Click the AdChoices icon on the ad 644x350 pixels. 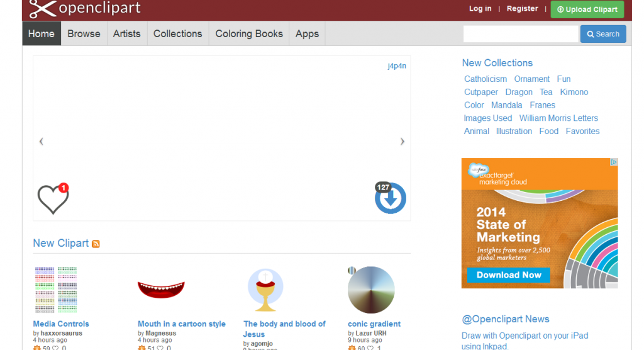click(x=614, y=162)
